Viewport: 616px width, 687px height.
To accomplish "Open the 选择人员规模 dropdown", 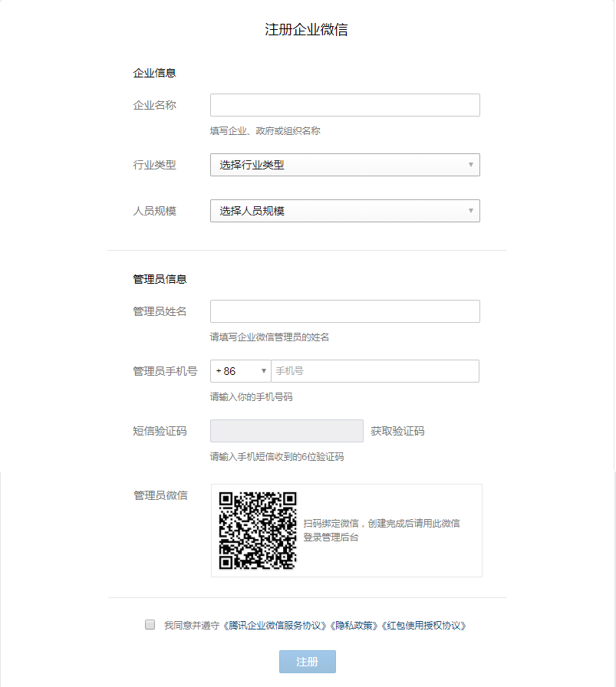I will click(x=345, y=211).
